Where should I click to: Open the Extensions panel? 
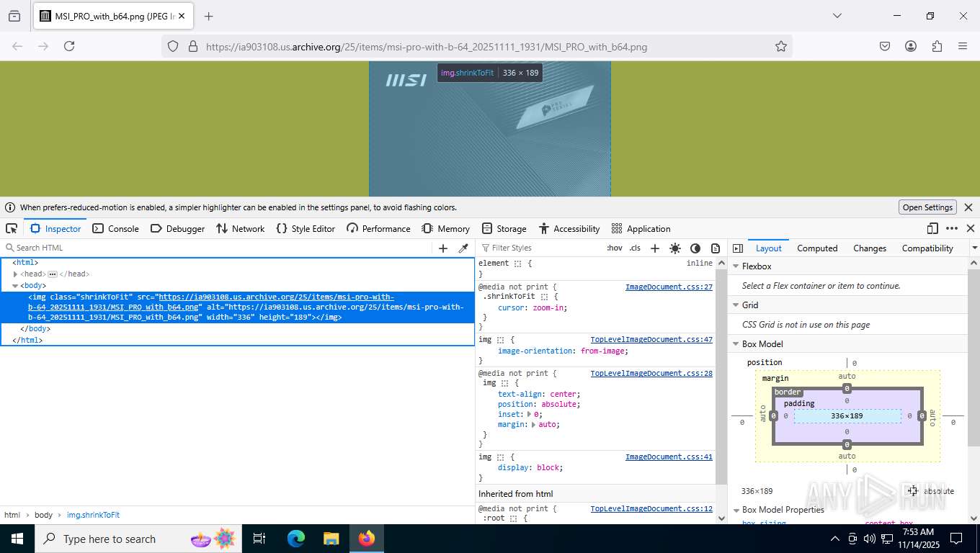pyautogui.click(x=937, y=46)
